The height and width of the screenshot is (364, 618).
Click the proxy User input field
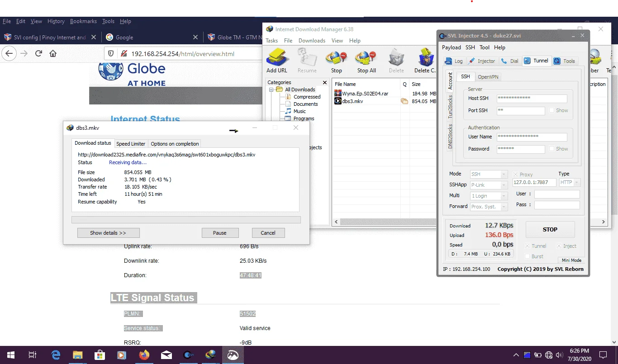click(x=557, y=194)
